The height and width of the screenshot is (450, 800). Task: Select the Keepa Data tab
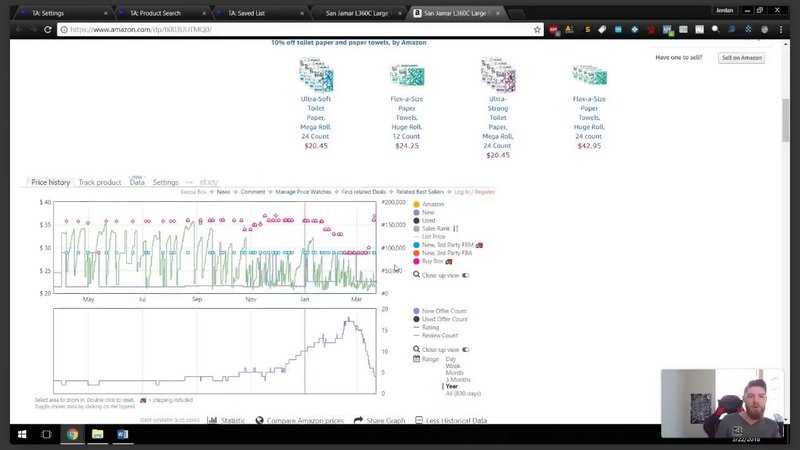[x=137, y=182]
